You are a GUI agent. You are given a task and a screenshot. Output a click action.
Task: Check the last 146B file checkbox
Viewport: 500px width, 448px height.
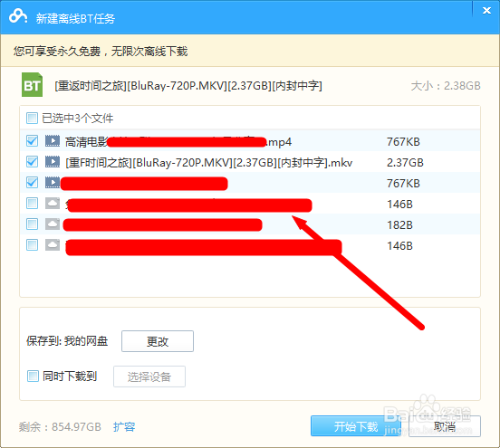pyautogui.click(x=32, y=245)
